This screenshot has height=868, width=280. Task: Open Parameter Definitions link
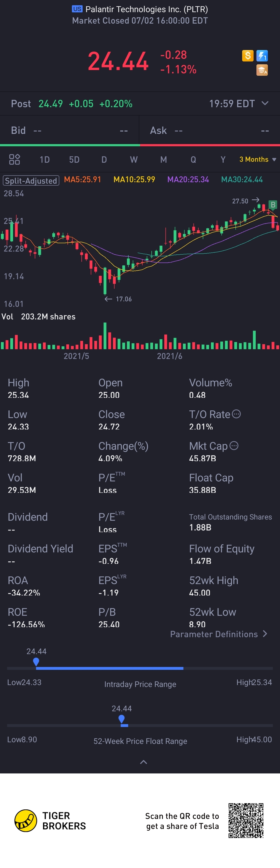[218, 634]
